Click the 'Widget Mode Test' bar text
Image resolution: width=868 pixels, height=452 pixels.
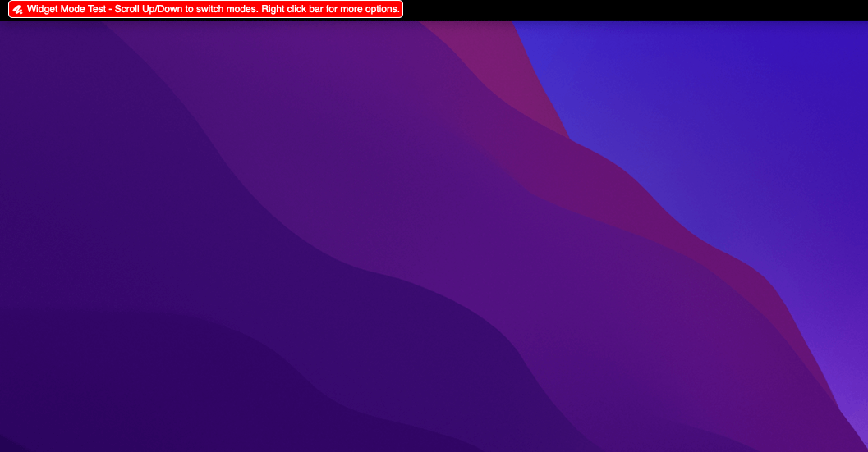pyautogui.click(x=214, y=9)
